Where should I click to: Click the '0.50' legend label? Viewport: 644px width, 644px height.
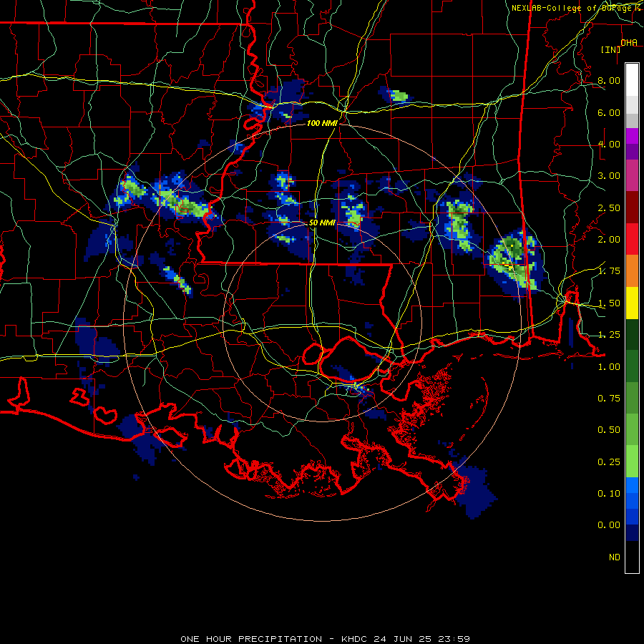(609, 430)
